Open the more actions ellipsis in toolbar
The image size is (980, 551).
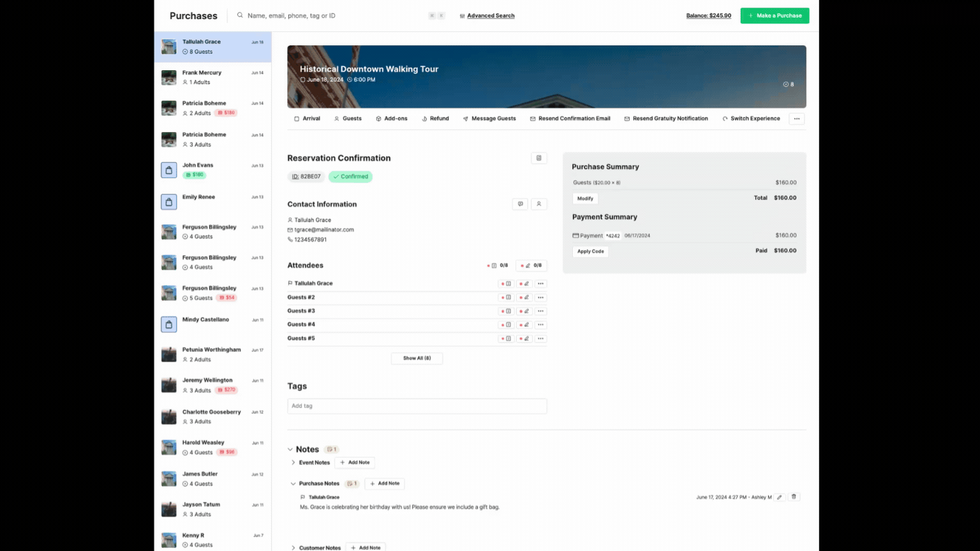(797, 119)
